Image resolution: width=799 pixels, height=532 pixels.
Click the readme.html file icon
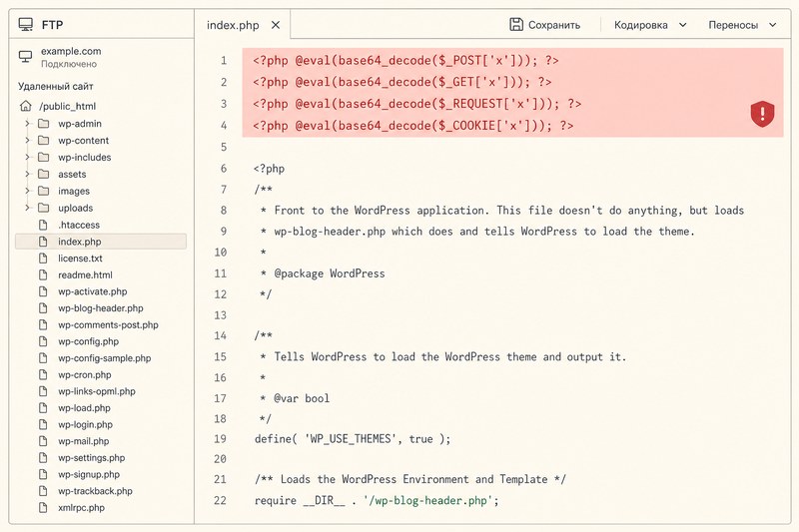43,274
